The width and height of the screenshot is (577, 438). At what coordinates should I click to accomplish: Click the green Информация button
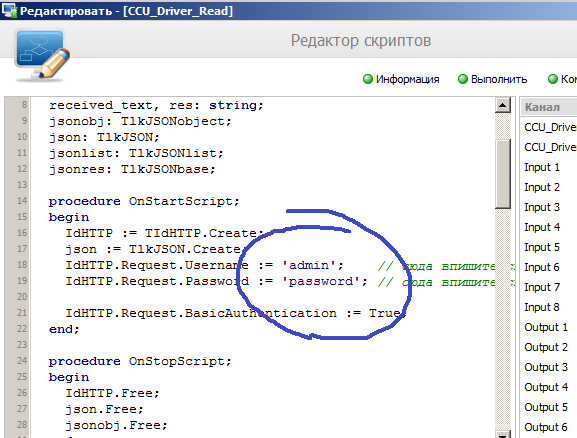tap(401, 79)
